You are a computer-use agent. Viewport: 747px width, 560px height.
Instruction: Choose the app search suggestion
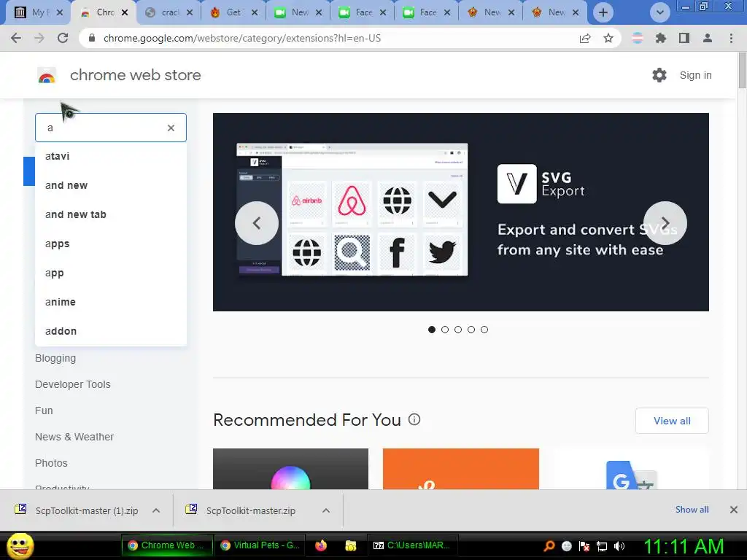[x=111, y=273]
